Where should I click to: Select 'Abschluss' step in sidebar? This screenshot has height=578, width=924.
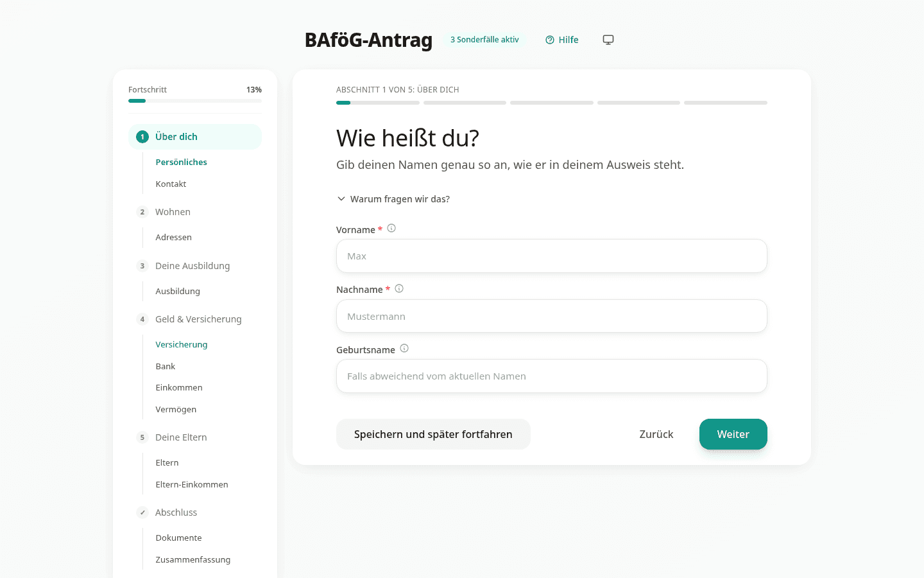tap(195, 512)
